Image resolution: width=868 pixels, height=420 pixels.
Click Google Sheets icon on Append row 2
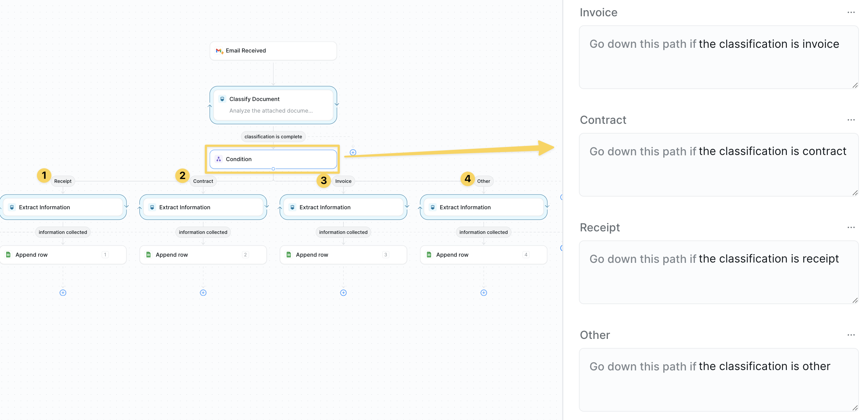point(148,255)
